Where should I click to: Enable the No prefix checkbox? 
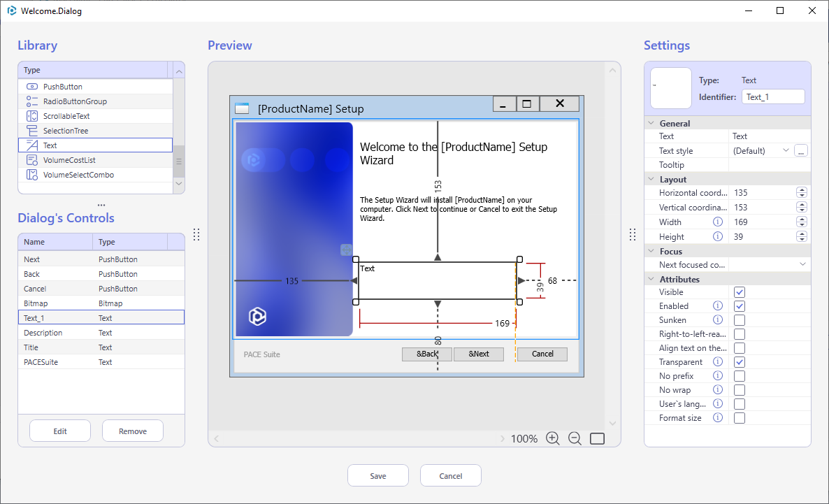(x=740, y=376)
